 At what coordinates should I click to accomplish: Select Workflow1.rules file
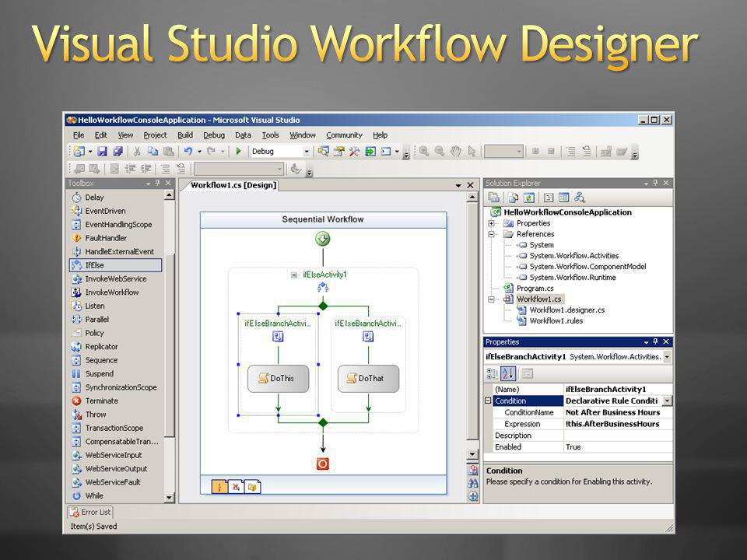pos(556,321)
